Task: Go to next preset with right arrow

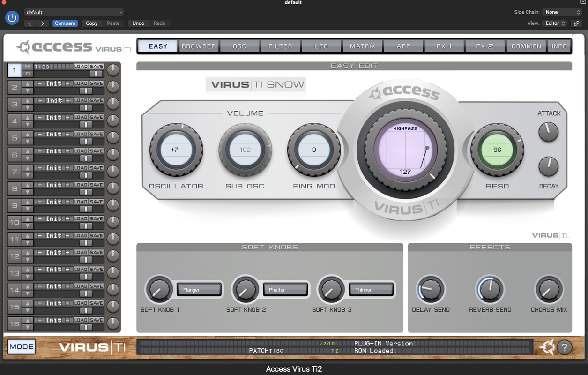Action: point(43,23)
